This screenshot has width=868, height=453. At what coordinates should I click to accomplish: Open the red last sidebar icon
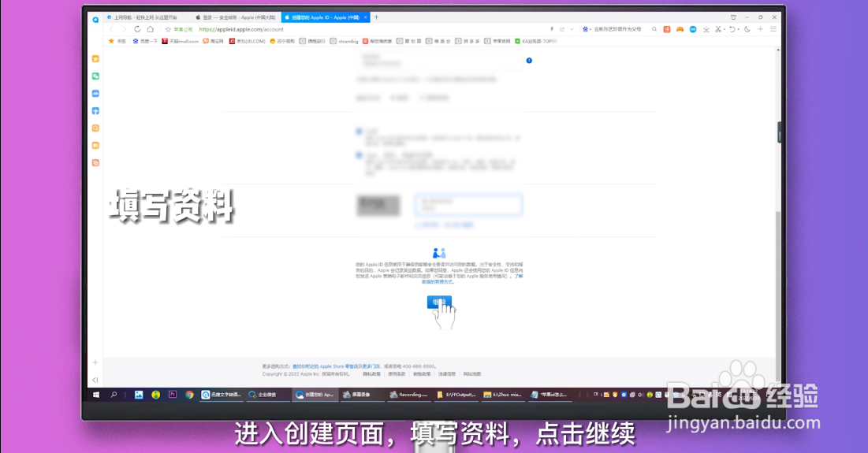click(x=95, y=162)
